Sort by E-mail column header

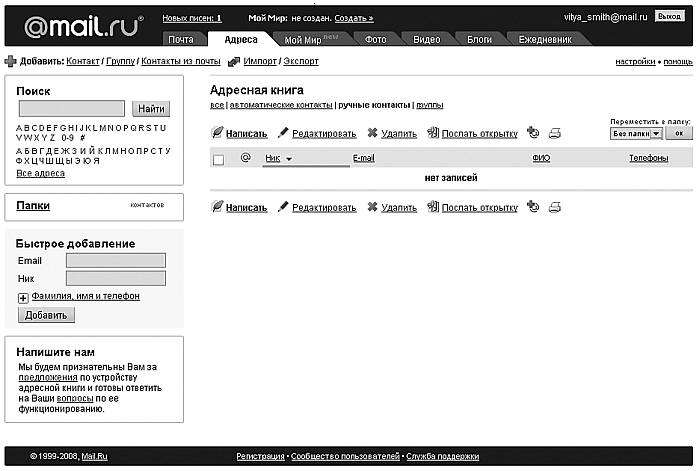click(x=363, y=158)
